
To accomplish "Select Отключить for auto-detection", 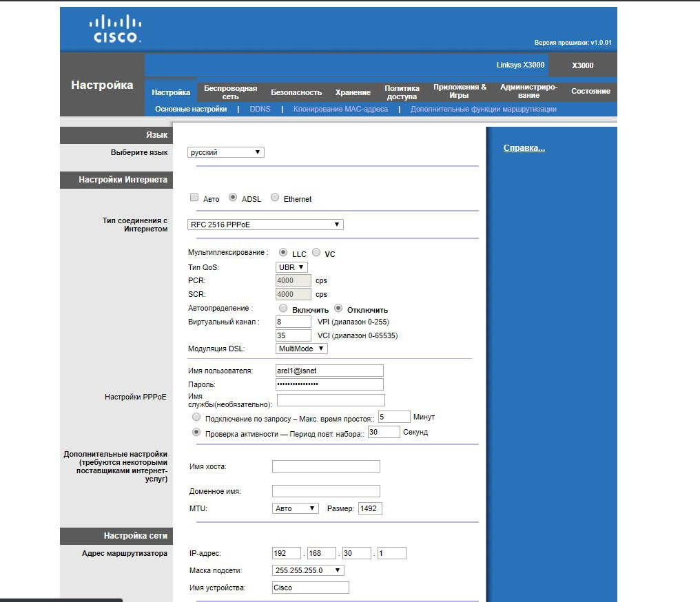I will (x=338, y=309).
